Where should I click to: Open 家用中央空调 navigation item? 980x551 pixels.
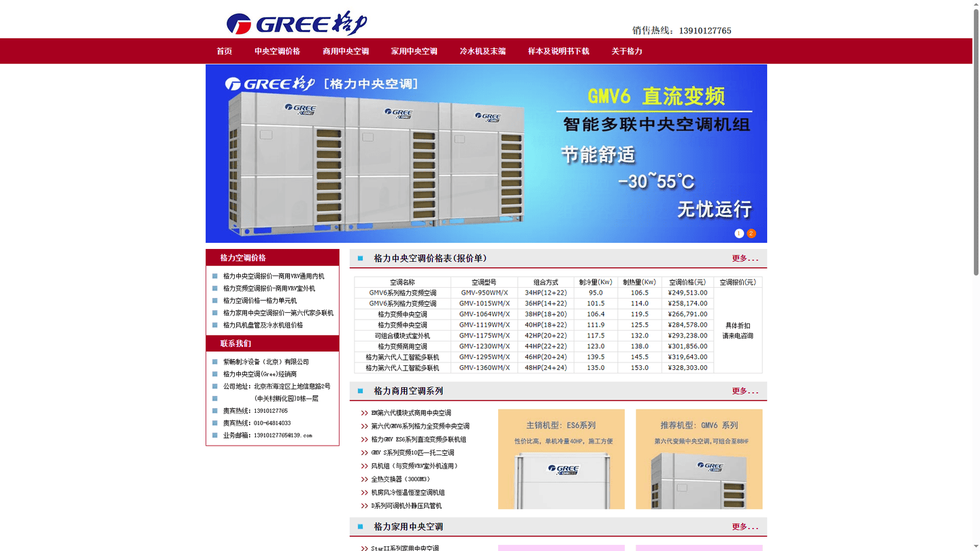[x=414, y=51]
